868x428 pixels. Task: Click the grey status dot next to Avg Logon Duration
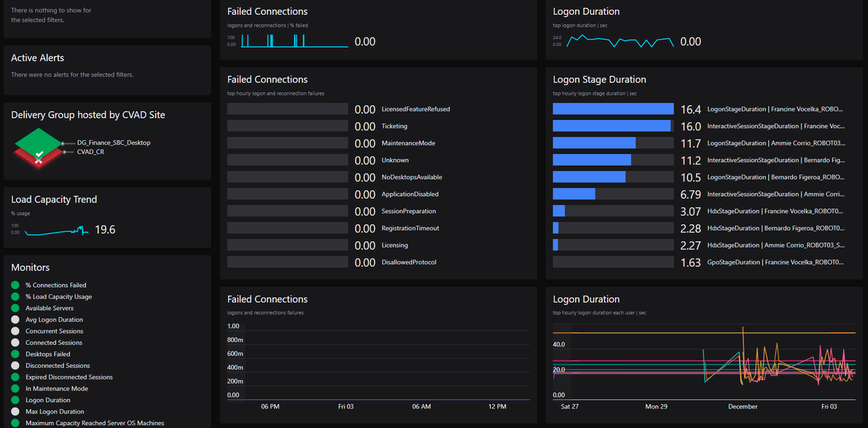coord(15,320)
